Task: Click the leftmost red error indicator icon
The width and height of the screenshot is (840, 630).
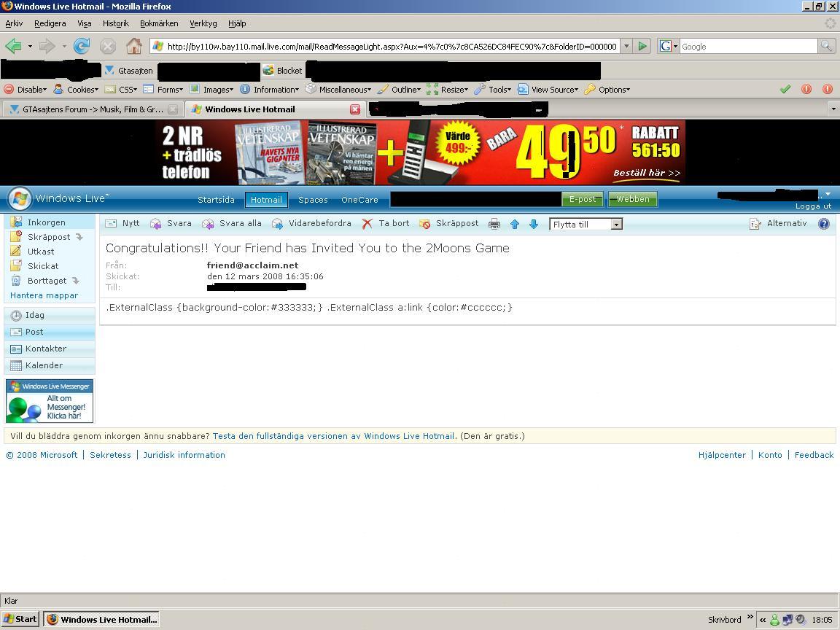Action: [806, 90]
